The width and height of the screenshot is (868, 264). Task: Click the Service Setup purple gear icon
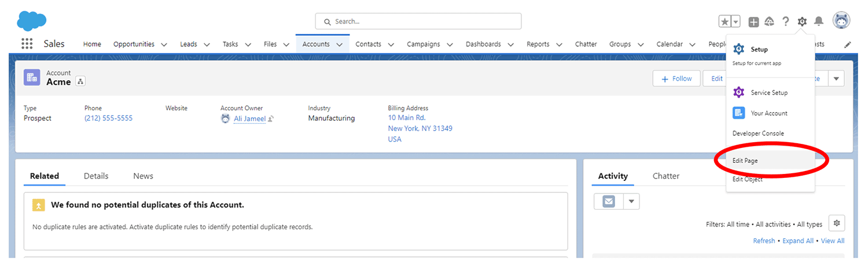[739, 92]
